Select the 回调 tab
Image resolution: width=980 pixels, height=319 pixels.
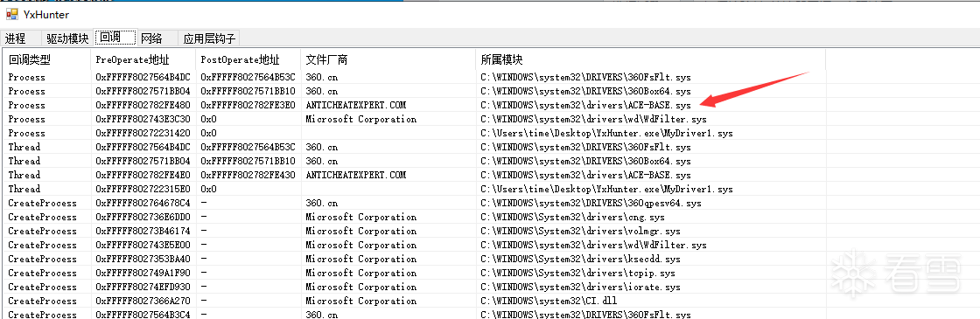point(115,38)
